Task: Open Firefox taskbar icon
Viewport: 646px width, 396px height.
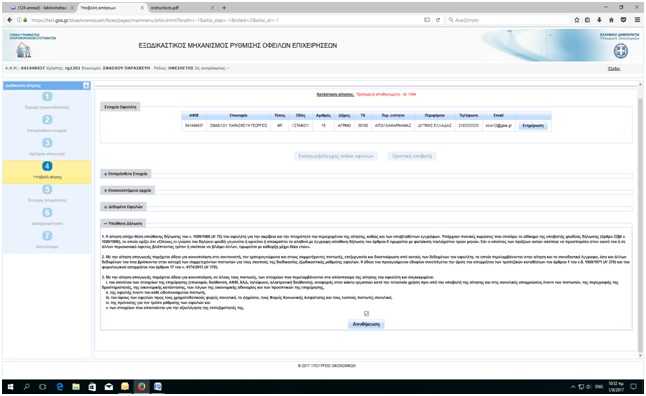Action: (x=141, y=387)
